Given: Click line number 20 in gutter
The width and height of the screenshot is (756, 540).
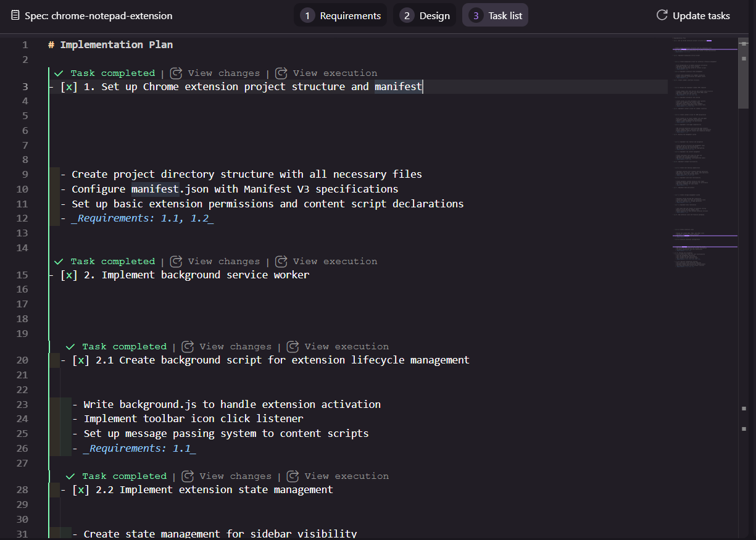Looking at the screenshot, I should 22,360.
